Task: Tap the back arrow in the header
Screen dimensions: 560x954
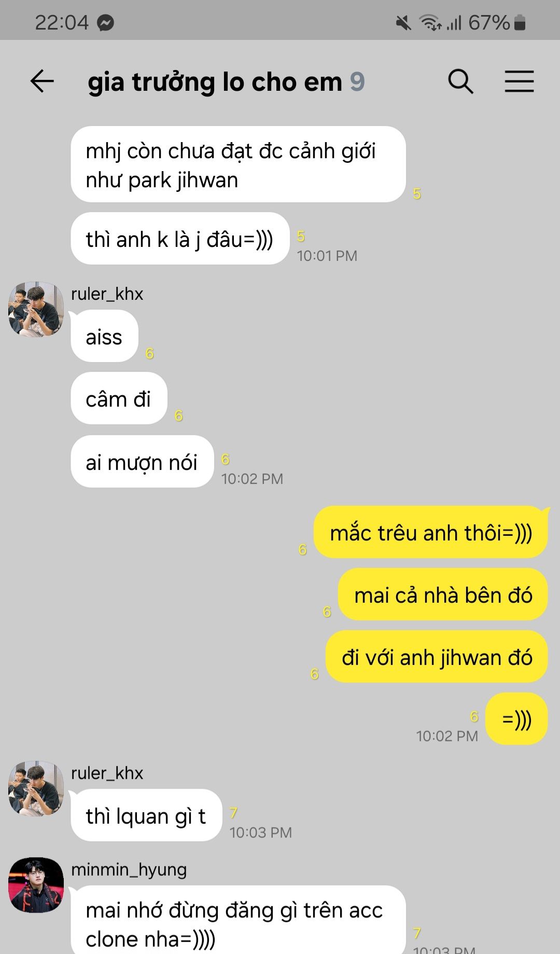Action: 42,81
